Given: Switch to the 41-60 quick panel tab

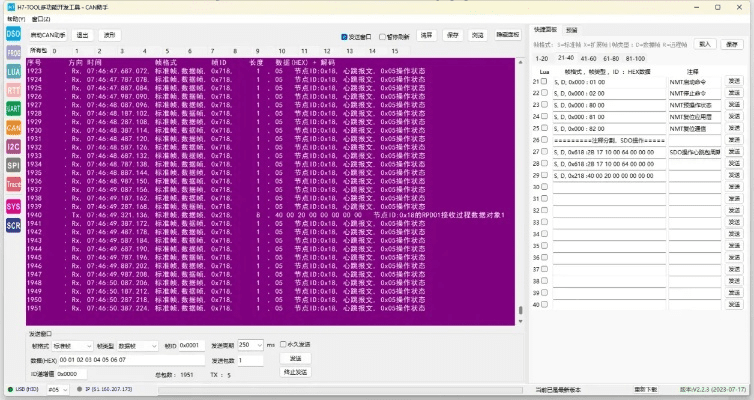Looking at the screenshot, I should click(588, 59).
